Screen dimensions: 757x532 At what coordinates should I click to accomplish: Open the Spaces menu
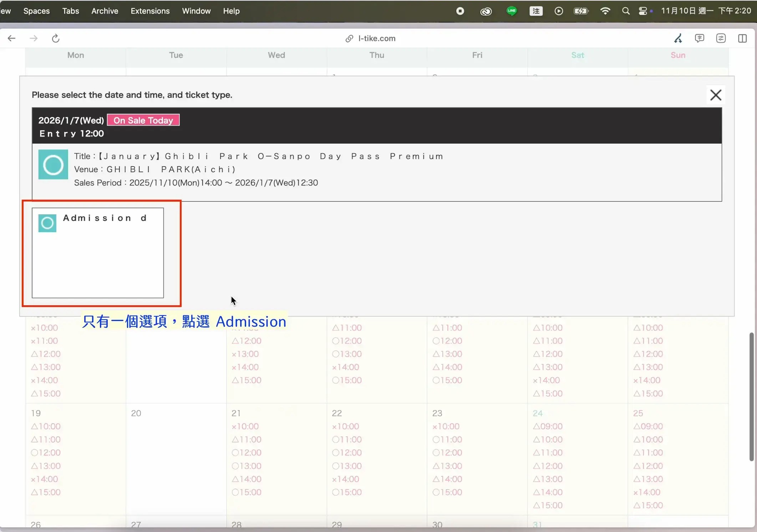pyautogui.click(x=36, y=11)
